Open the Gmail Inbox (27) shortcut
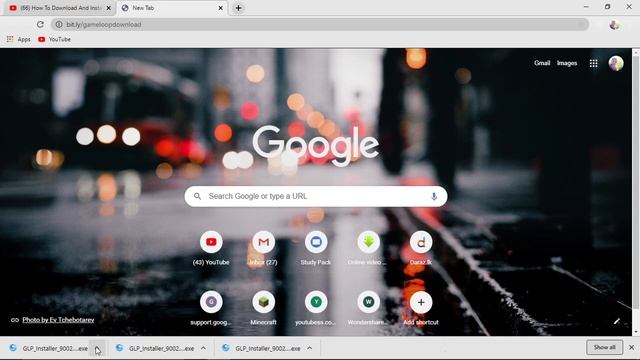Viewport: 640px width, 360px height. pos(263,249)
